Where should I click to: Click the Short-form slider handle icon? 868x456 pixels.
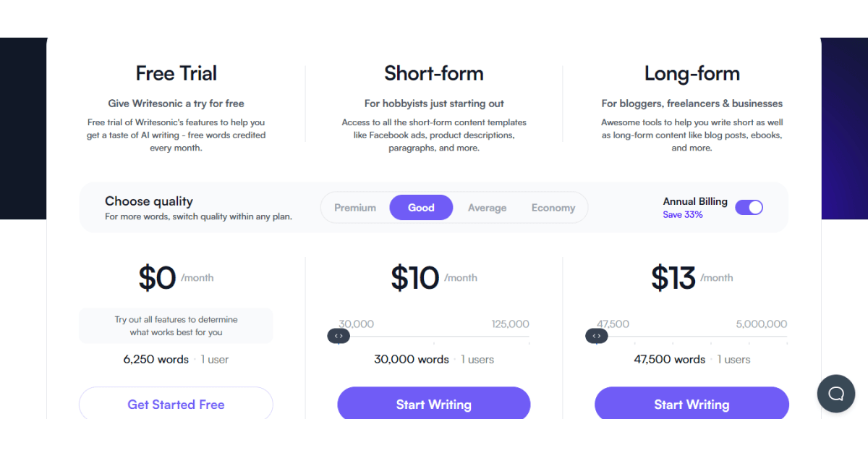339,336
